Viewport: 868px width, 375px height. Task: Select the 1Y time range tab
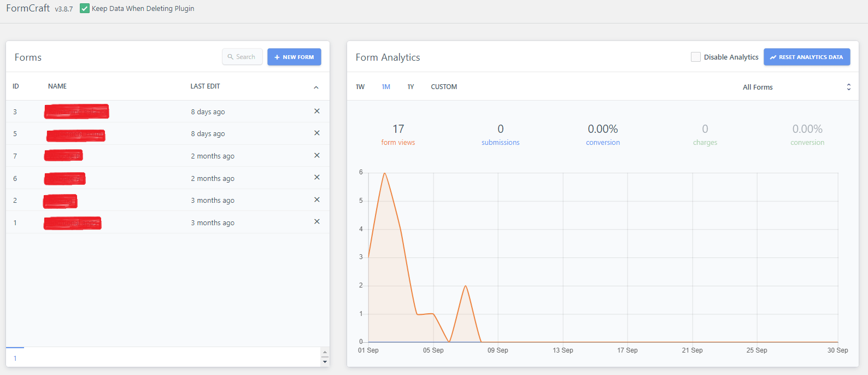point(410,87)
